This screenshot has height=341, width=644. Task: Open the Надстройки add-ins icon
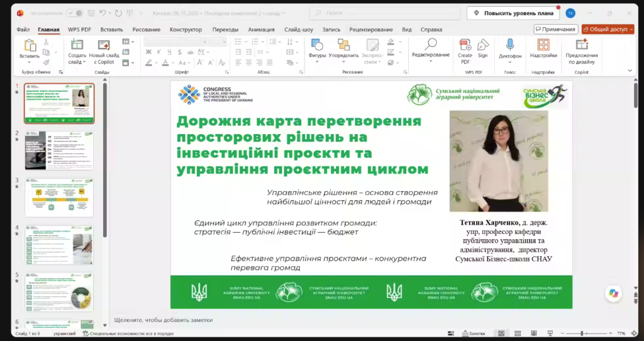[x=543, y=45]
